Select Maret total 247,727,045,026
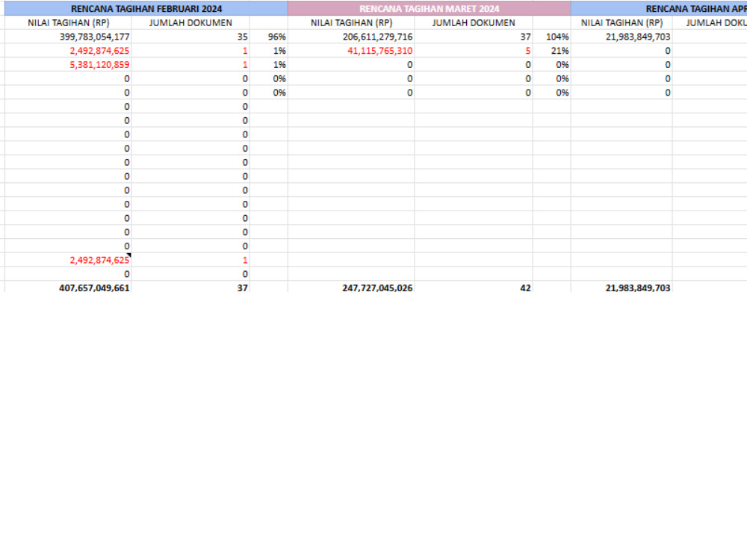Screen dimensions: 747x560 (x=351, y=287)
